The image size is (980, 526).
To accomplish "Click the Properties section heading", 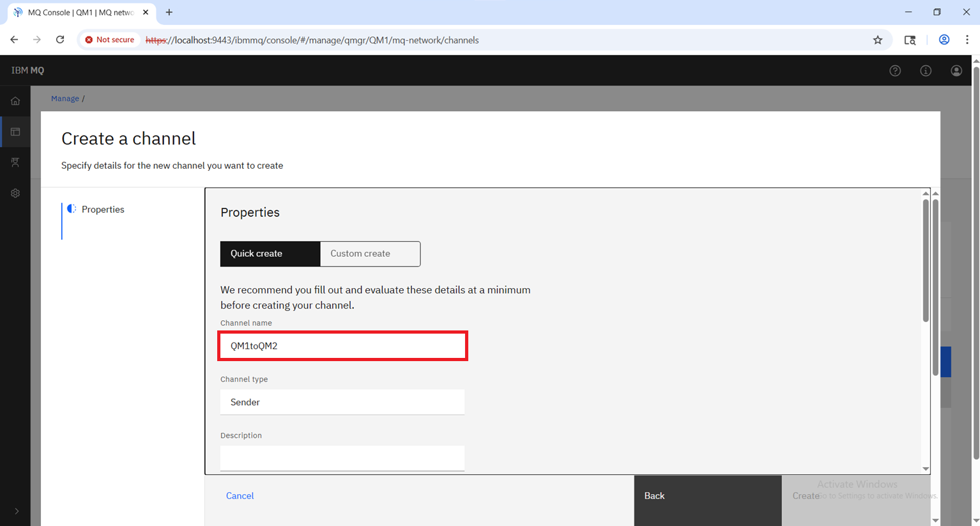I will [x=250, y=212].
